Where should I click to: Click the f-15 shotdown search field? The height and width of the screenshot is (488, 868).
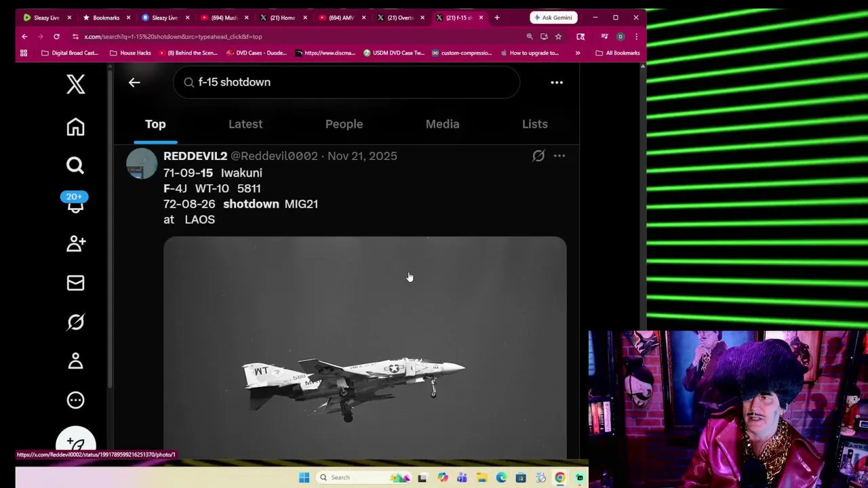347,82
